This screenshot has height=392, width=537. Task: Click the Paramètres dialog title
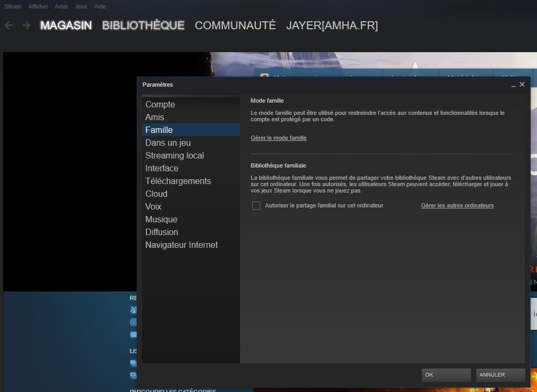[x=158, y=85]
